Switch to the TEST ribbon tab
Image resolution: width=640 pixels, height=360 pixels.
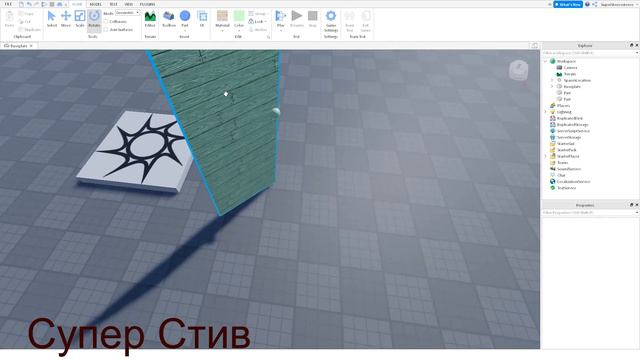point(113,4)
